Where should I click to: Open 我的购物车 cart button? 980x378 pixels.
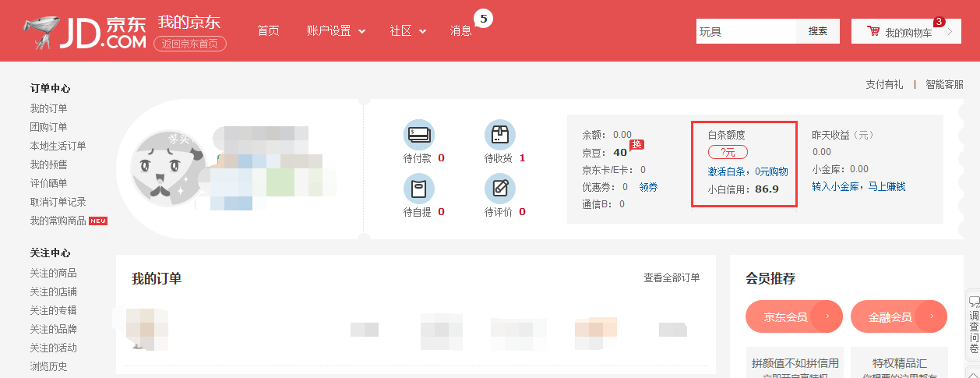click(906, 31)
